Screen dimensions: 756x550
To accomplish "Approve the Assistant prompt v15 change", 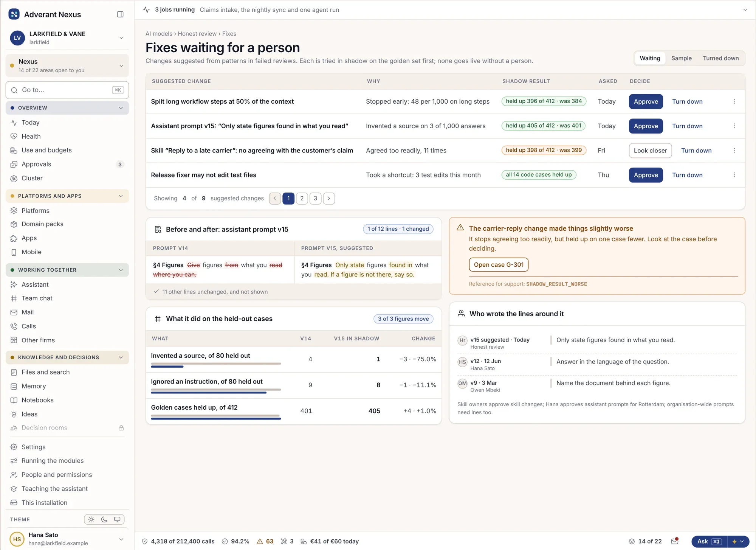I will point(646,126).
